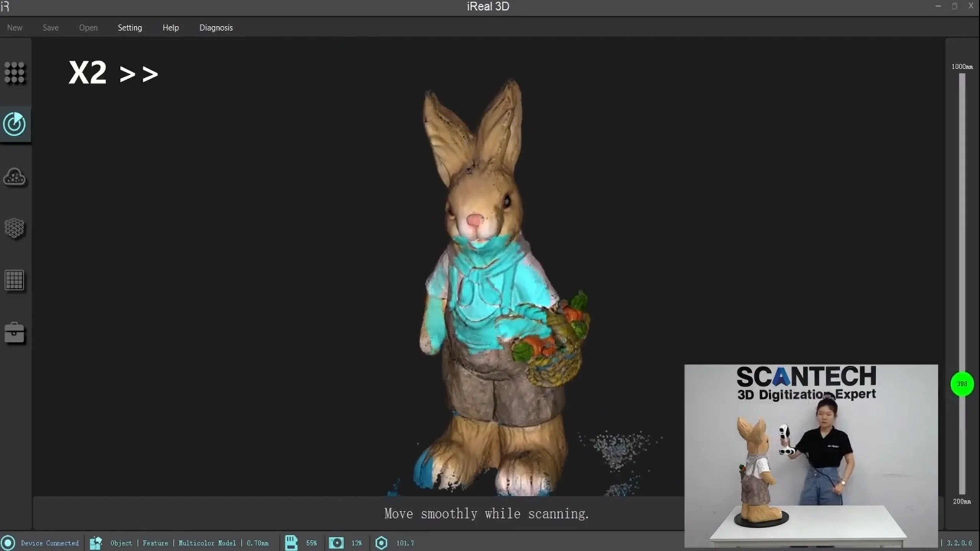Viewport: 980px width, 551px height.
Task: Click the camera exposure status icon
Action: [336, 543]
